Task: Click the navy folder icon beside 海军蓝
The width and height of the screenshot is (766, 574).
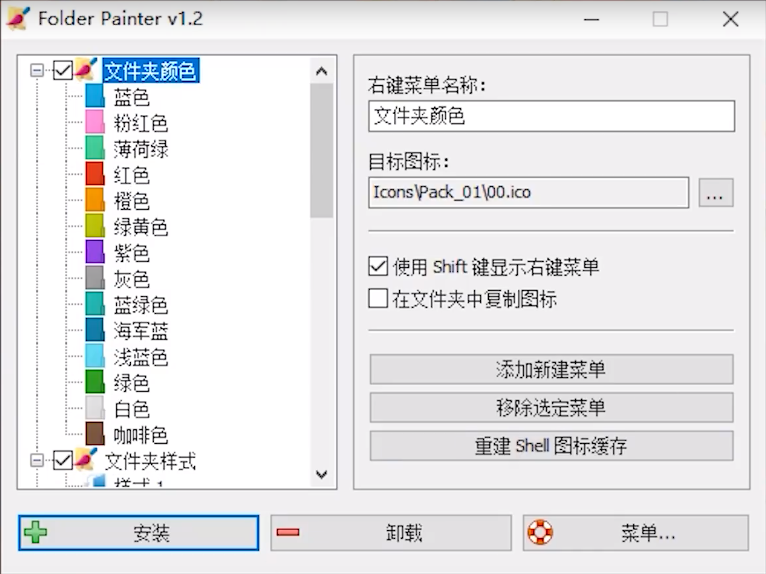Action: coord(95,331)
